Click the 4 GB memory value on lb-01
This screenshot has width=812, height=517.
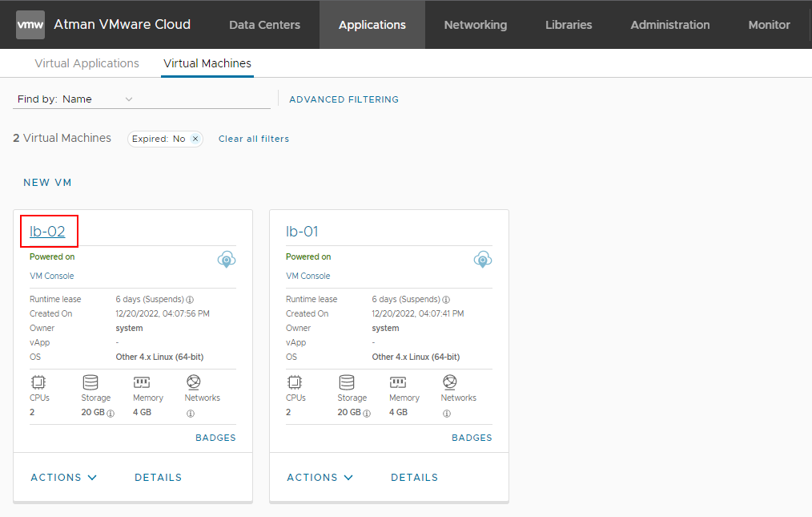(x=398, y=412)
